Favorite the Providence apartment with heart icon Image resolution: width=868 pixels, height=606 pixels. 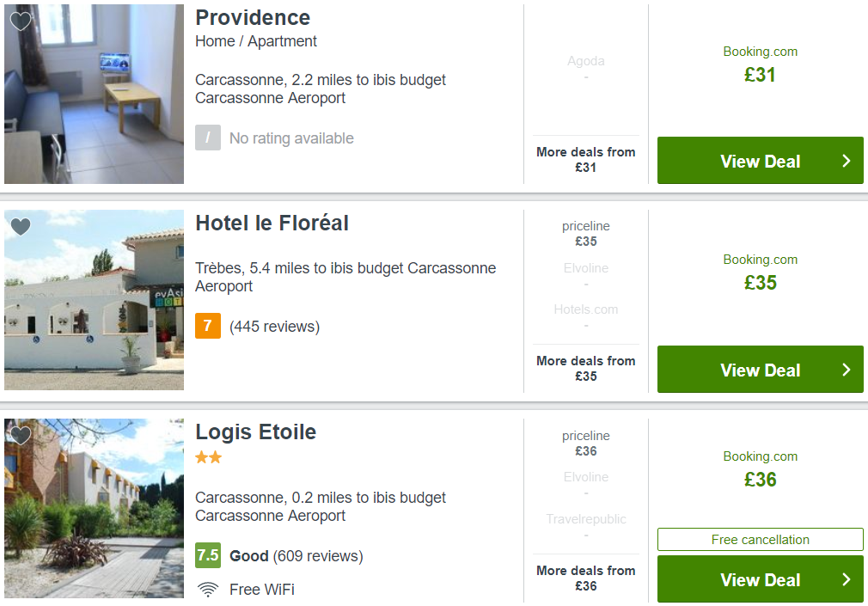pyautogui.click(x=21, y=21)
